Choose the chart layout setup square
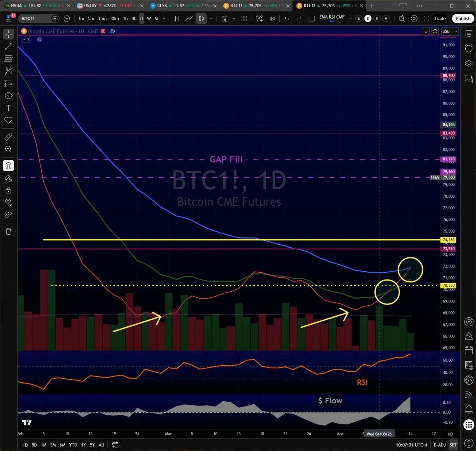476x451 pixels. pos(312,19)
